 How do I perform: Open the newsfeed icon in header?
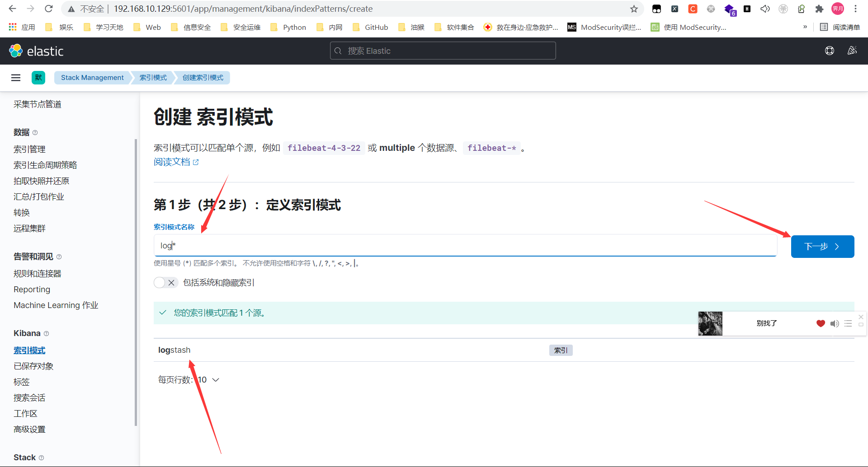pos(852,51)
